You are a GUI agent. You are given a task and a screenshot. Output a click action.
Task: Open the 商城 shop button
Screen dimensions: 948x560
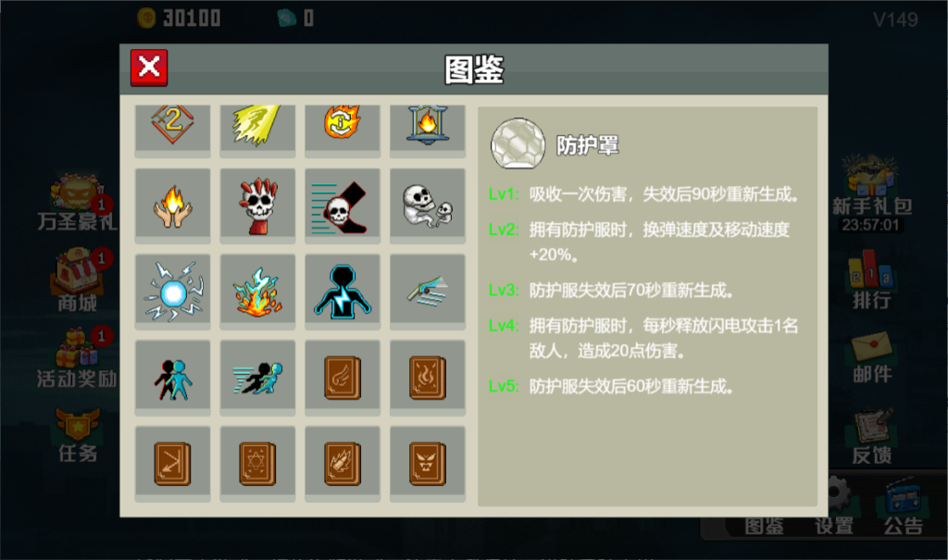(x=78, y=280)
